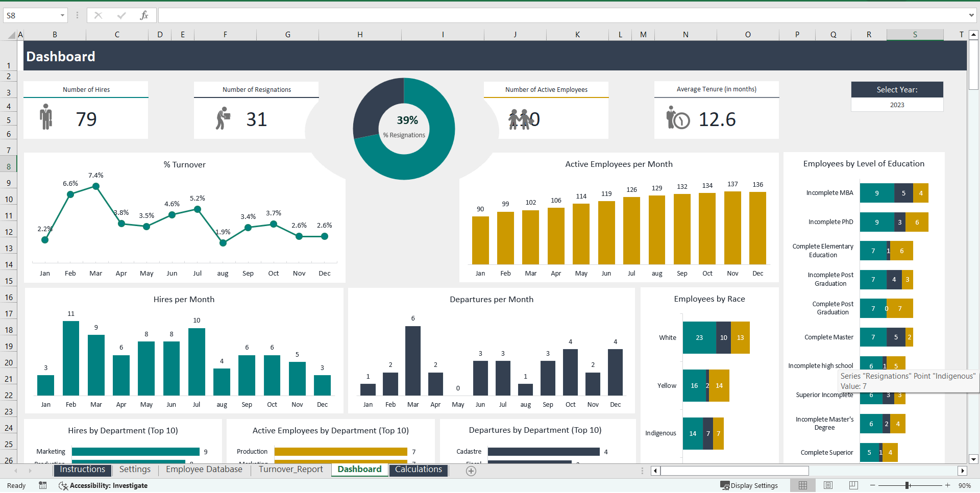Switch to Page Layout view icon
980x493 pixels.
(x=828, y=485)
